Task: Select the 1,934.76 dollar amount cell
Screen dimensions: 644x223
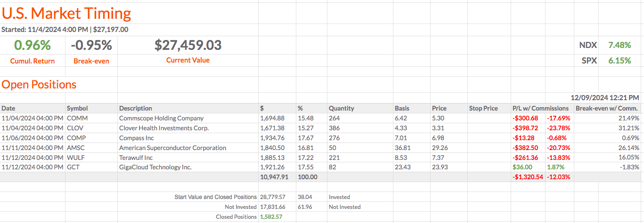Action: tap(272, 138)
